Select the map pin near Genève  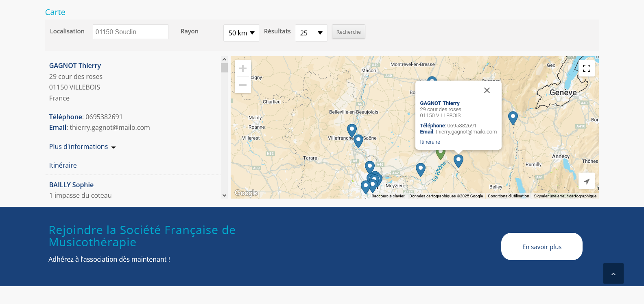(513, 118)
